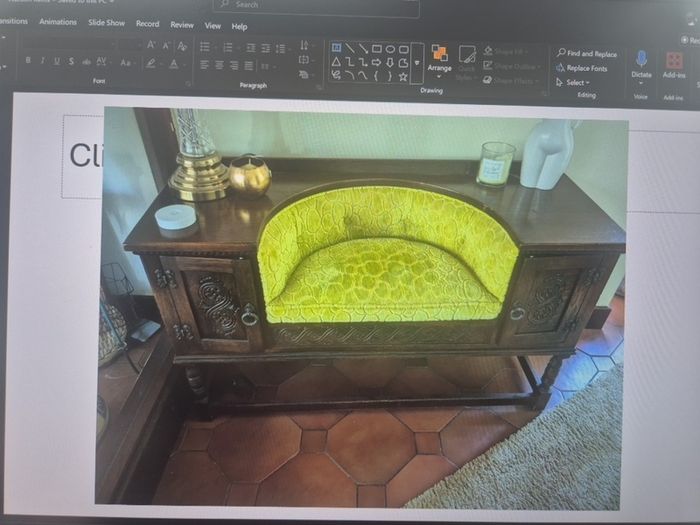Open Line Spacing options
700x525 pixels.
[x=281, y=49]
